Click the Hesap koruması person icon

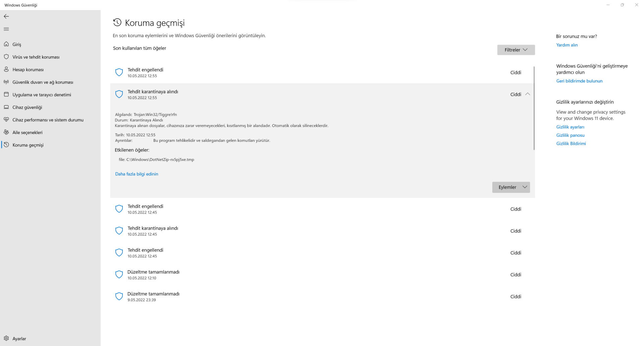tap(6, 69)
